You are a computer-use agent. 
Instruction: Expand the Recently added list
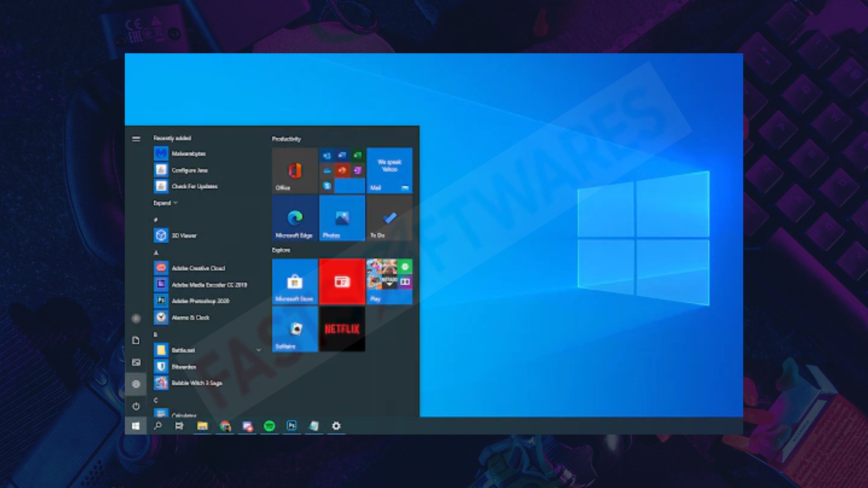(165, 203)
